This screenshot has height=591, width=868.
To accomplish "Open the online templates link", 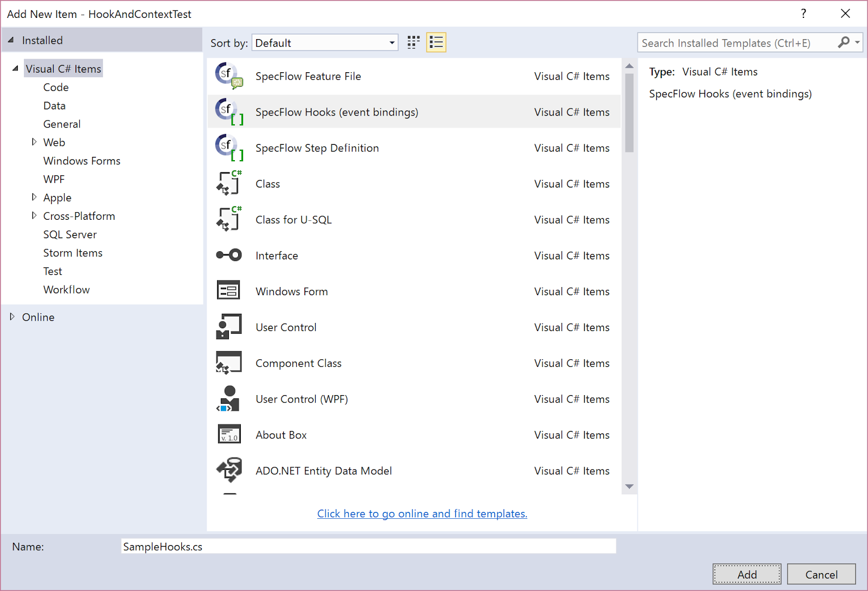I will pyautogui.click(x=422, y=513).
